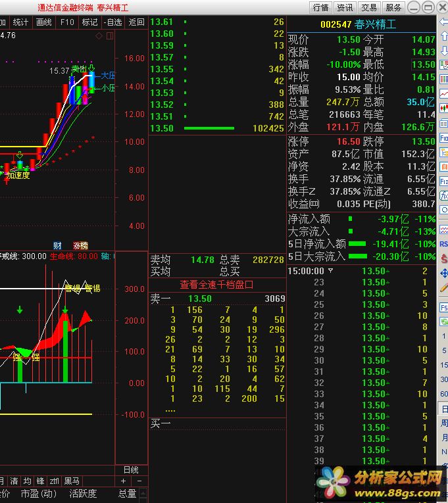
Task: Switch to 30-minute period in sidebar
Action: click(x=444, y=379)
